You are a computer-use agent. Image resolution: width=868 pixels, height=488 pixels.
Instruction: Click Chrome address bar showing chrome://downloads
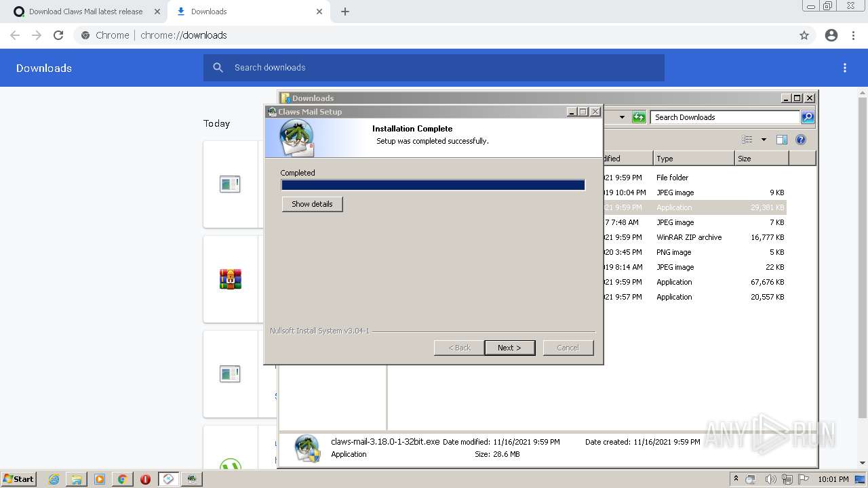[x=434, y=35]
